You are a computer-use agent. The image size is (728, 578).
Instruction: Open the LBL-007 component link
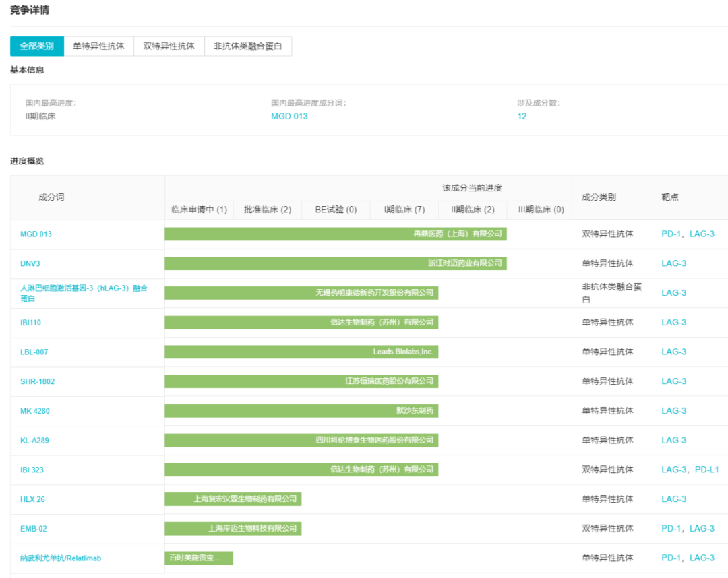[x=34, y=352]
